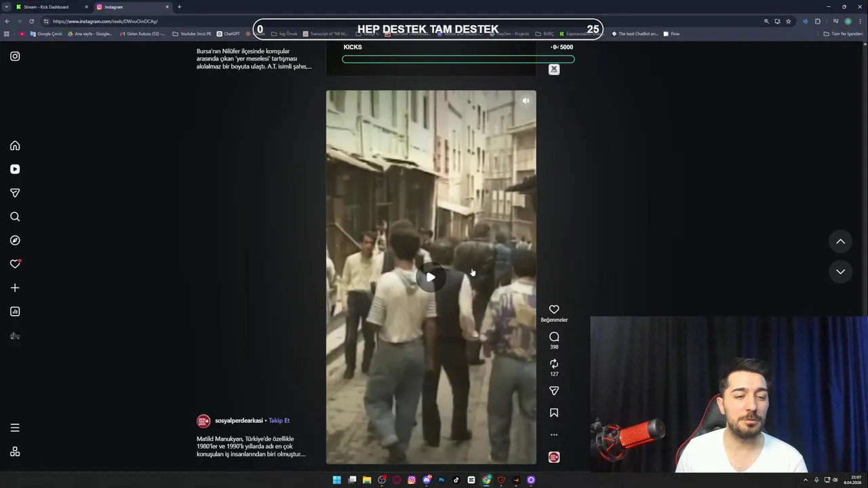Open Gelen Kutusu (52) bookmark
Viewport: 868px width, 488px height.
[142, 34]
